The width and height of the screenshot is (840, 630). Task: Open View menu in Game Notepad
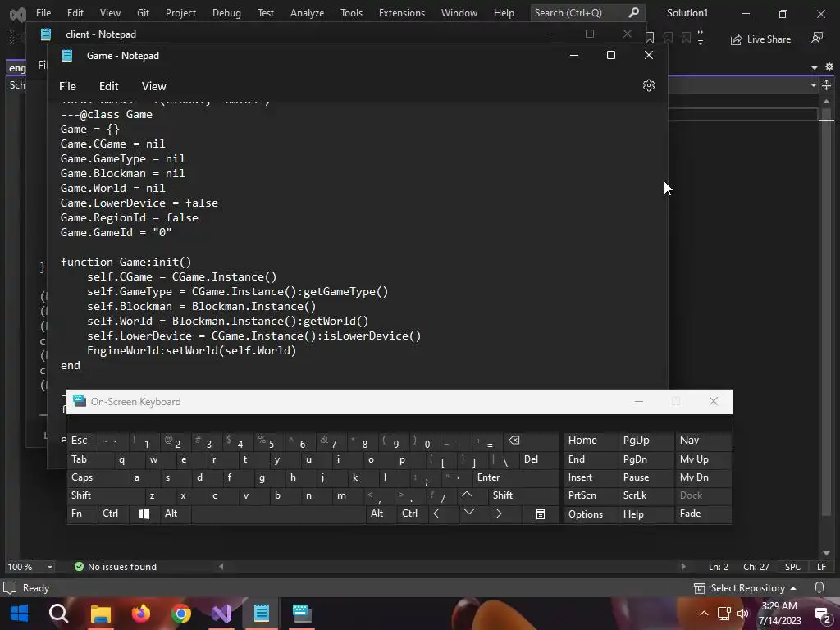coord(153,86)
